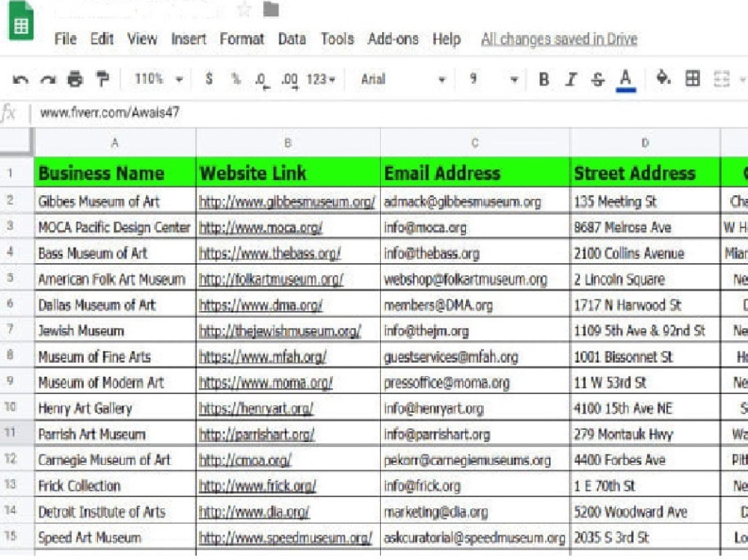Open the File menu
Screen dimensions: 748x560
point(65,39)
